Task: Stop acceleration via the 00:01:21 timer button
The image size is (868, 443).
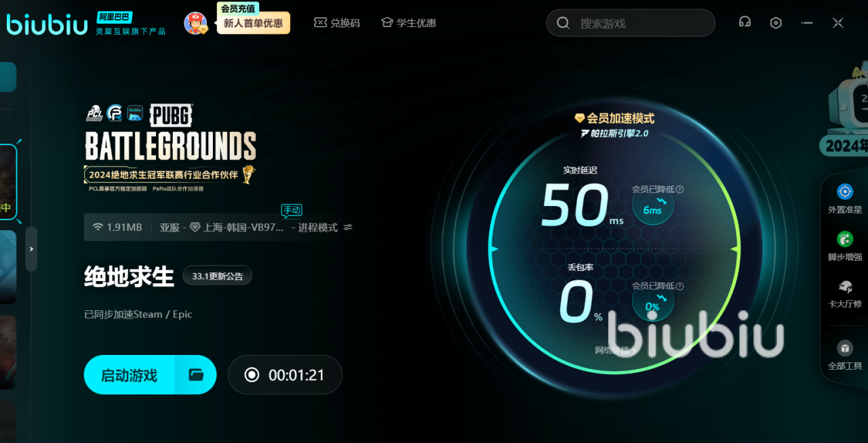Action: (285, 375)
